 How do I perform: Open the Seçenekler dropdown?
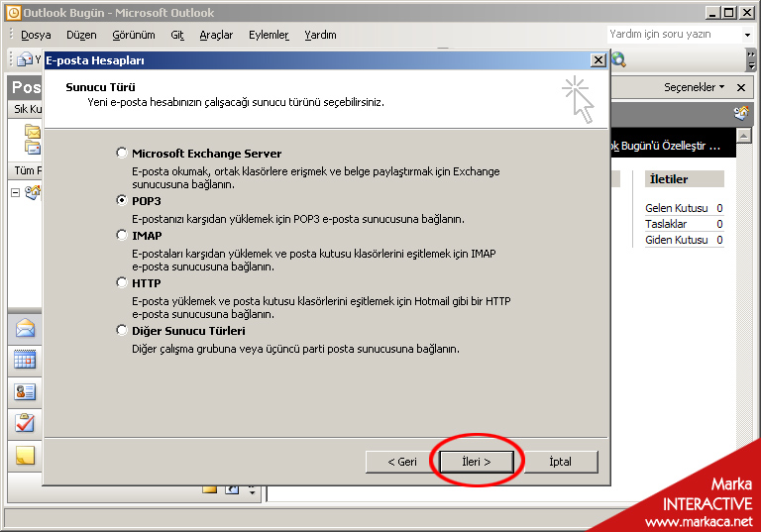click(x=694, y=87)
